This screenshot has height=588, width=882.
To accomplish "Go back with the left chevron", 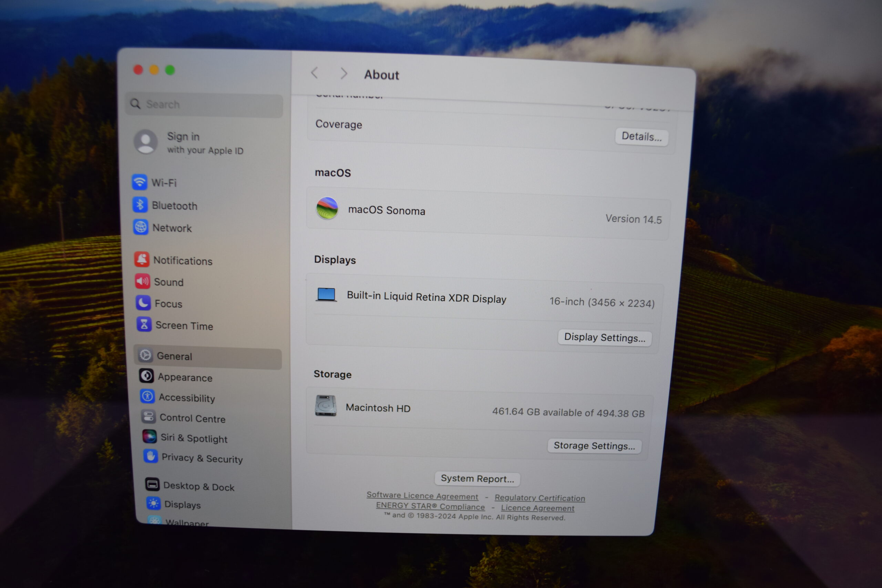I will [315, 73].
